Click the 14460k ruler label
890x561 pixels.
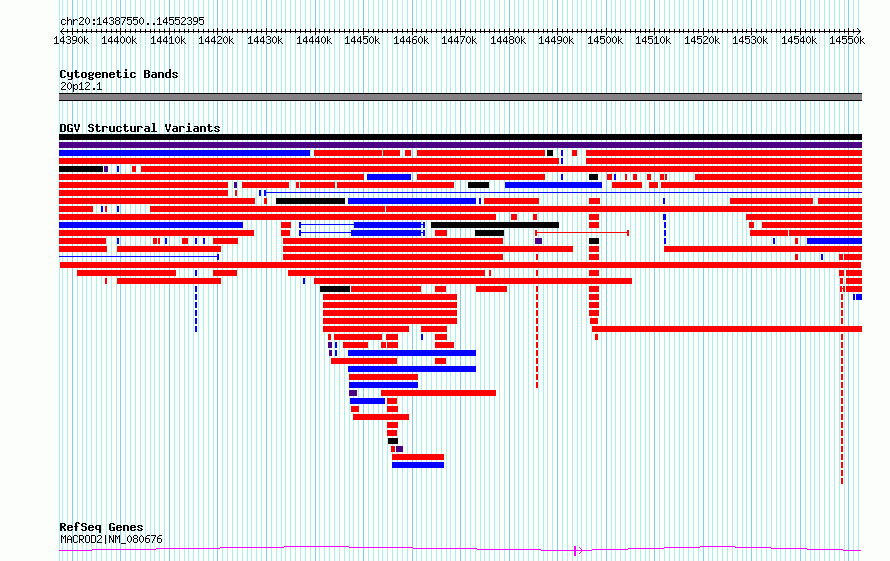click(411, 40)
